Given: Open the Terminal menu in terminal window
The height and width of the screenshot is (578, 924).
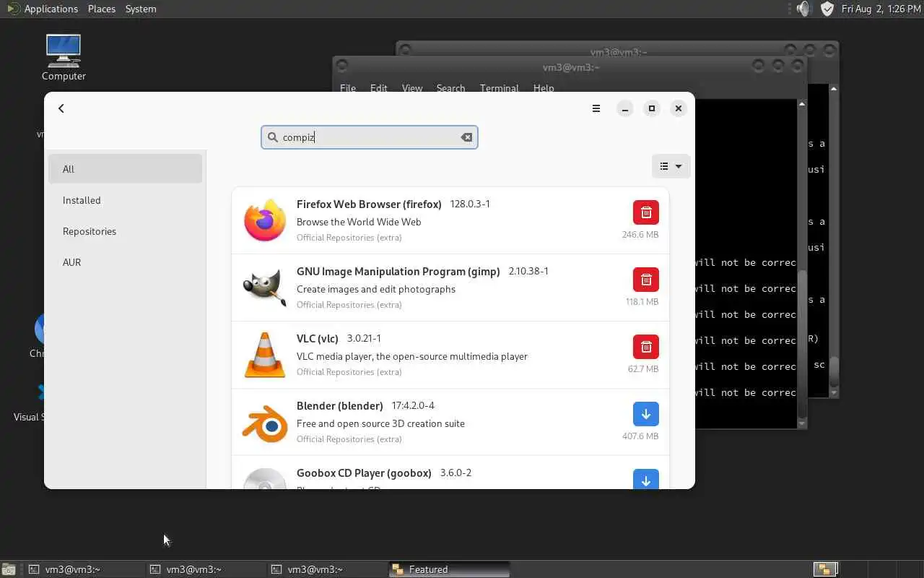Looking at the screenshot, I should (x=500, y=88).
